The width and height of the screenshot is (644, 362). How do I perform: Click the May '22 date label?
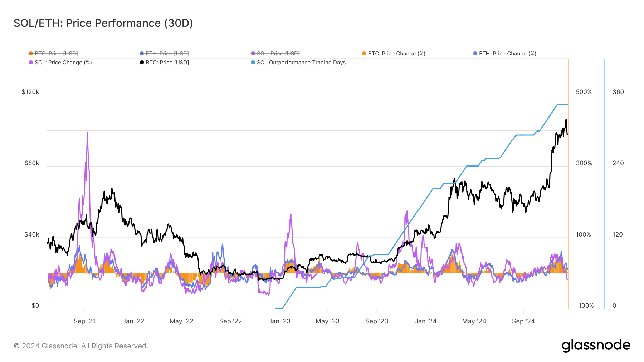coord(181,321)
